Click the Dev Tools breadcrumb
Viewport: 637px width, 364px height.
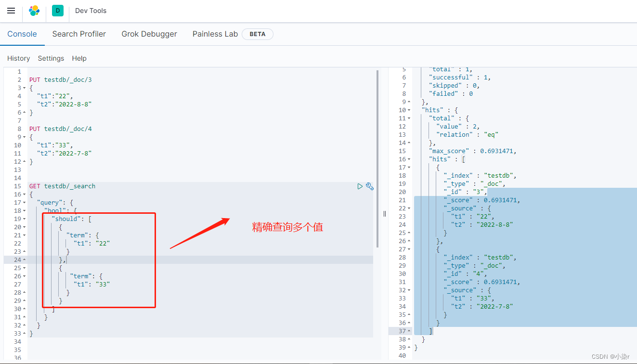(91, 11)
